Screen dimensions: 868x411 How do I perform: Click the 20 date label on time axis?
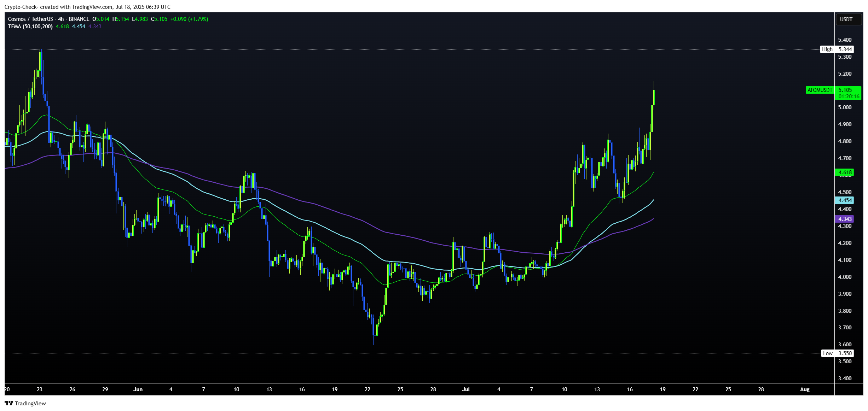[7, 389]
